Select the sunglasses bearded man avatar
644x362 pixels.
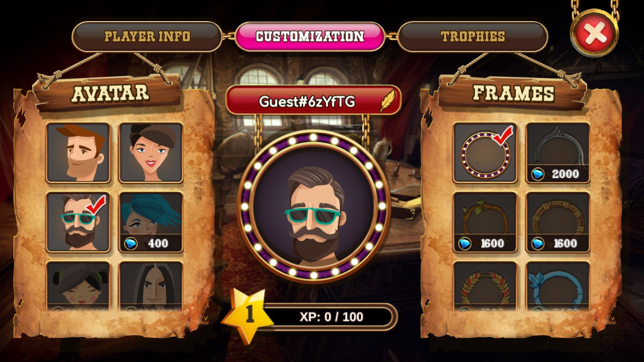point(78,222)
